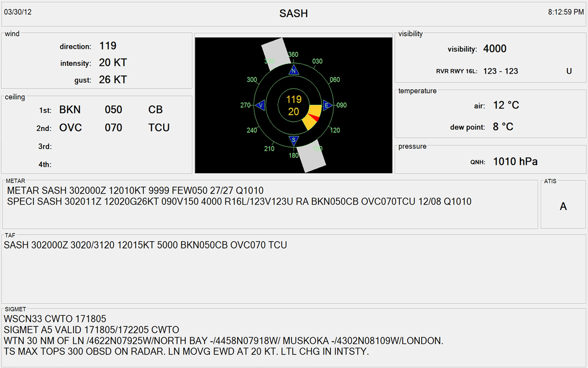Viewport: 588px width, 368px height.
Task: Click the W west marker on compass
Action: (x=261, y=105)
